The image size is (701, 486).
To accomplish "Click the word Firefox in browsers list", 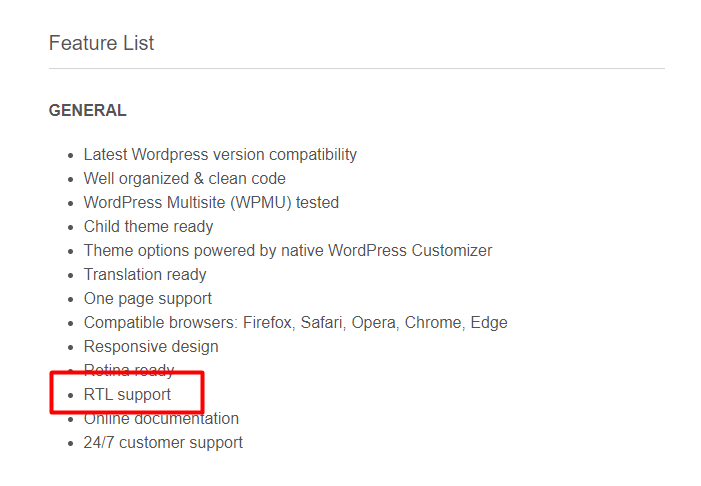I will pyautogui.click(x=269, y=323).
